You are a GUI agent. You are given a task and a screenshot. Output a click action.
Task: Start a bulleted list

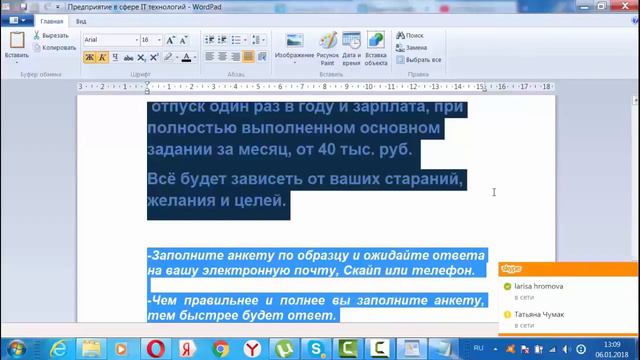[x=236, y=40]
